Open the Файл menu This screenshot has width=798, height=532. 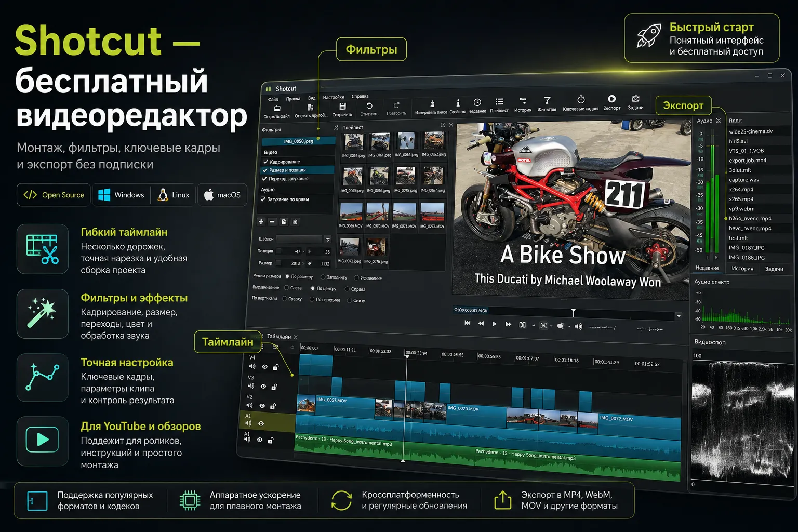[x=273, y=99]
